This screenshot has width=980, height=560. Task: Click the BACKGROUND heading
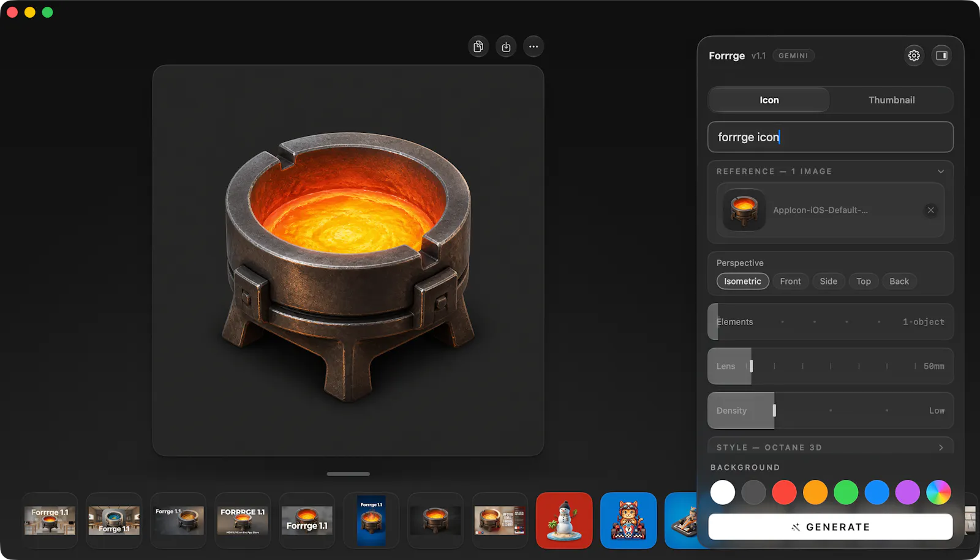click(745, 468)
